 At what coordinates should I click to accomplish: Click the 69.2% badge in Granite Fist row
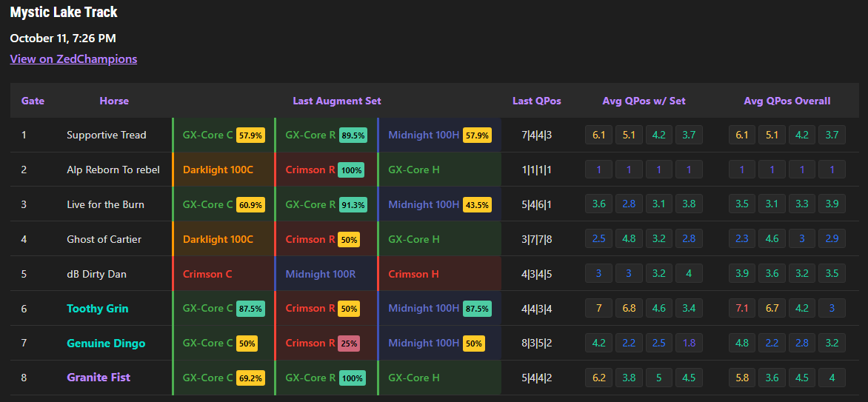coord(251,378)
